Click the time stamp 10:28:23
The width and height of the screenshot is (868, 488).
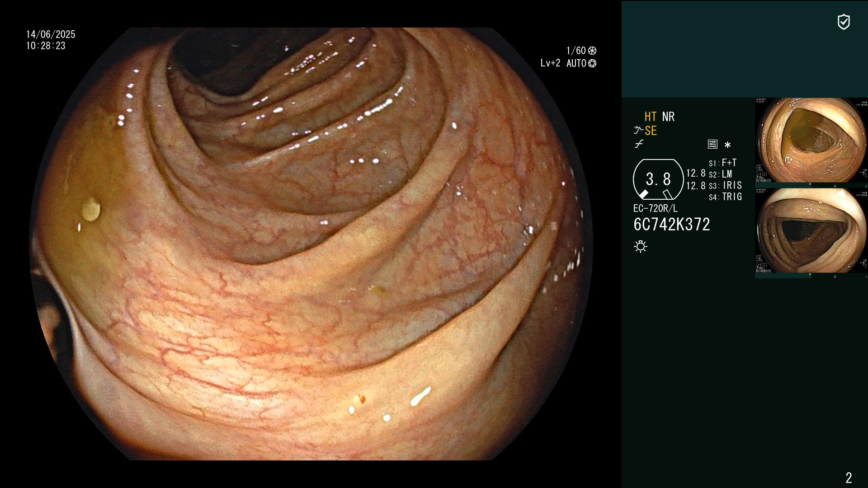(x=46, y=46)
